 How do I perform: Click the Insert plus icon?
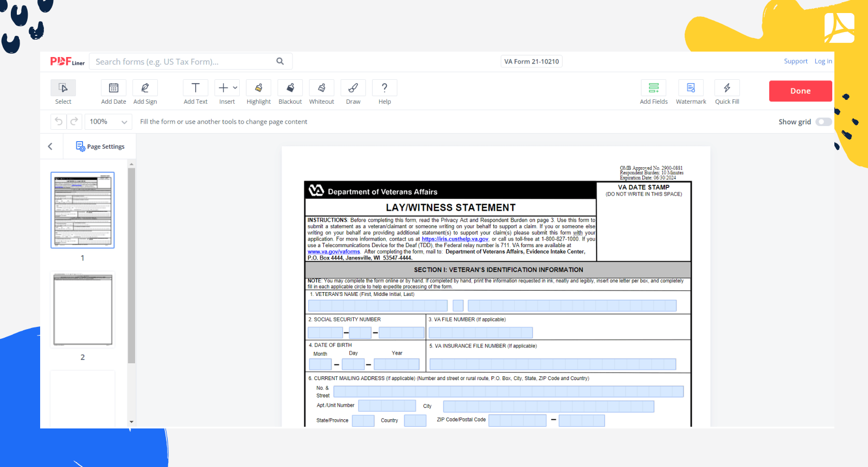(x=223, y=88)
